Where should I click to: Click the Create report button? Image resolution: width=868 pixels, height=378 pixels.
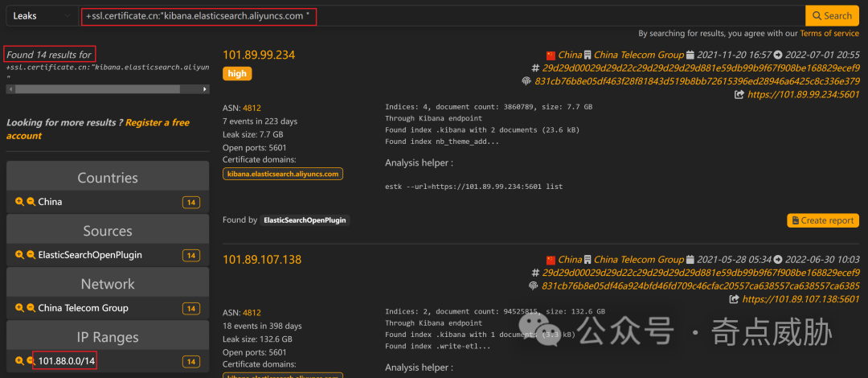[x=823, y=220]
